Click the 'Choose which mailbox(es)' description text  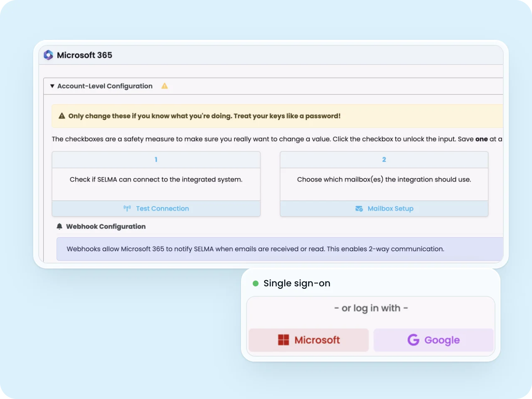(384, 180)
